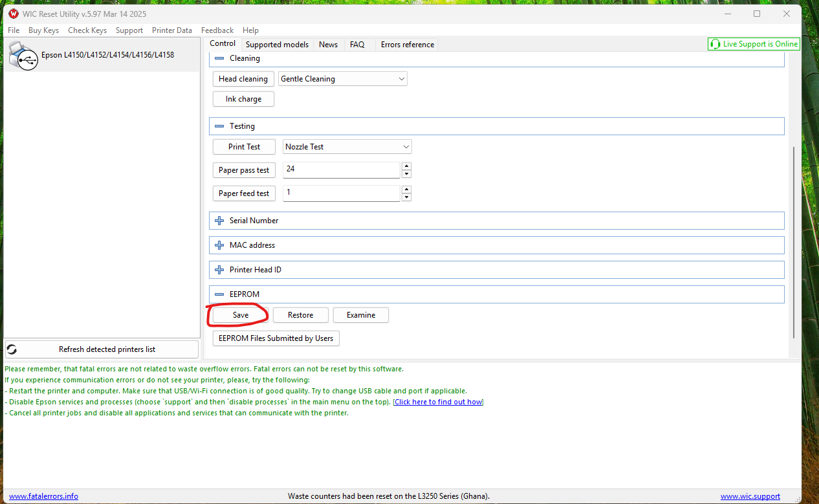Expand the Printer Head ID section
Viewport: 819px width, 504px height.
(219, 270)
